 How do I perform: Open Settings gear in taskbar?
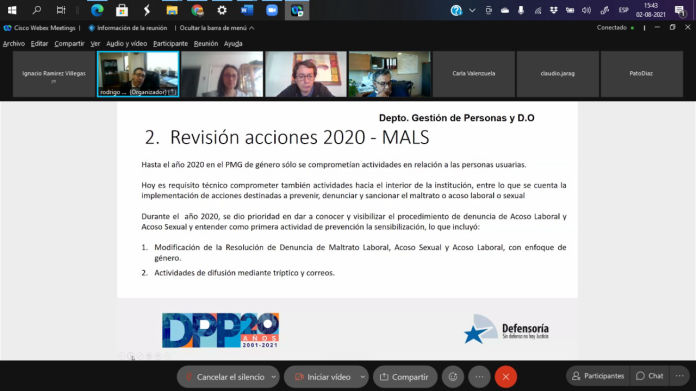point(222,10)
